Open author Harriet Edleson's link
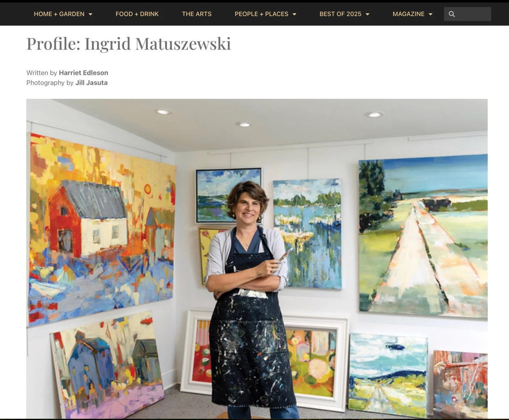The height and width of the screenshot is (420, 509). coord(83,73)
